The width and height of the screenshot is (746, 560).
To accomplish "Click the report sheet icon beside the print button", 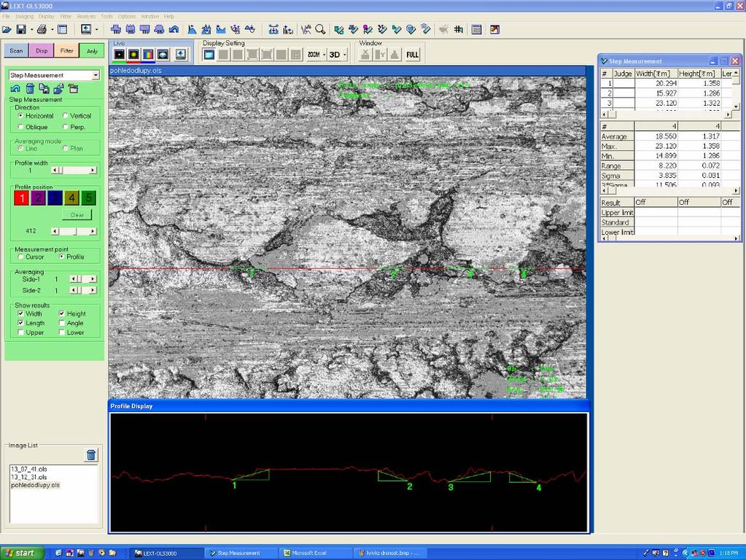I will point(62,29).
